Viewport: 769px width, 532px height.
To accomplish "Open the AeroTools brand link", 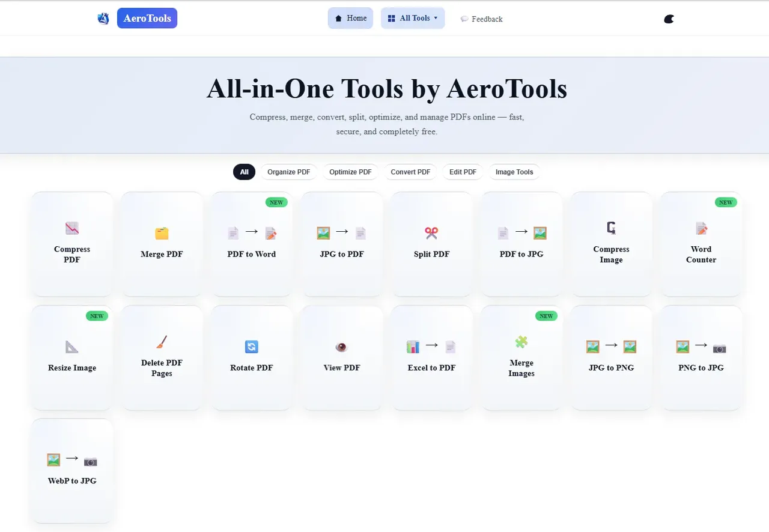I will 147,18.
